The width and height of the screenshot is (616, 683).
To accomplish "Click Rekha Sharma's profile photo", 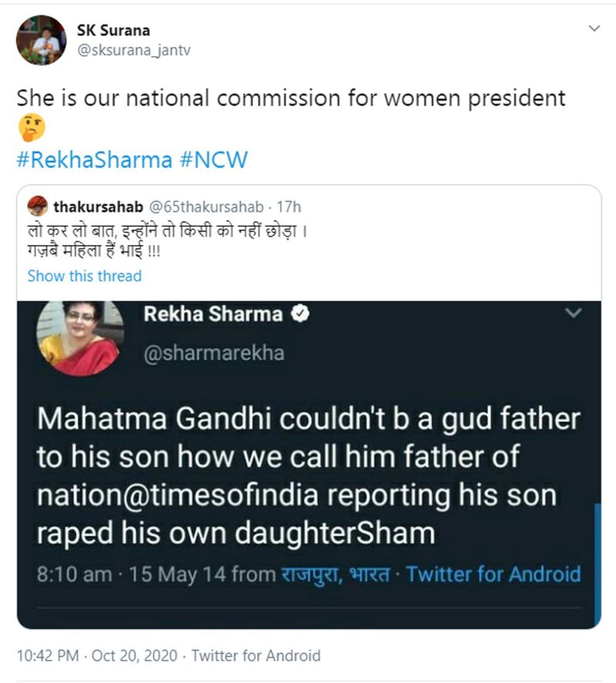I will pyautogui.click(x=80, y=337).
